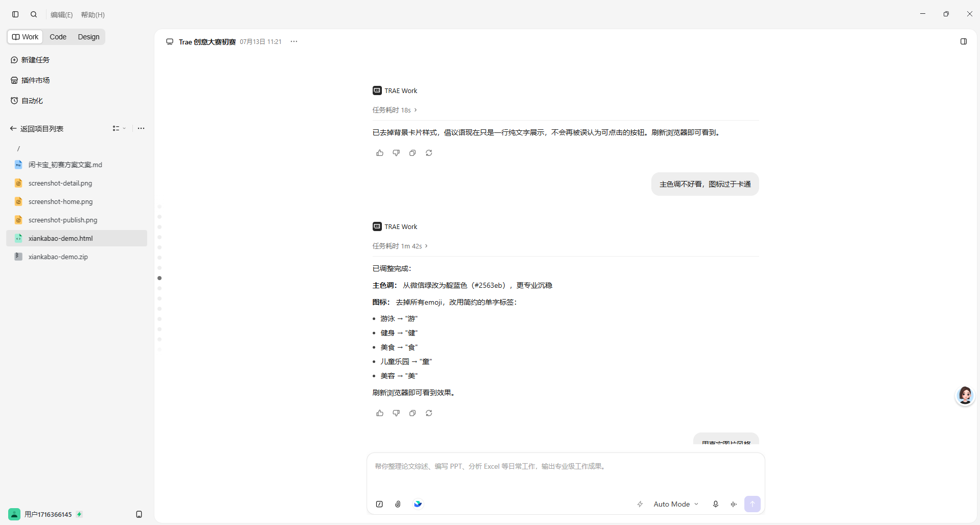Click the audio waveform icon in input bar
This screenshot has width=980, height=525.
tap(734, 504)
